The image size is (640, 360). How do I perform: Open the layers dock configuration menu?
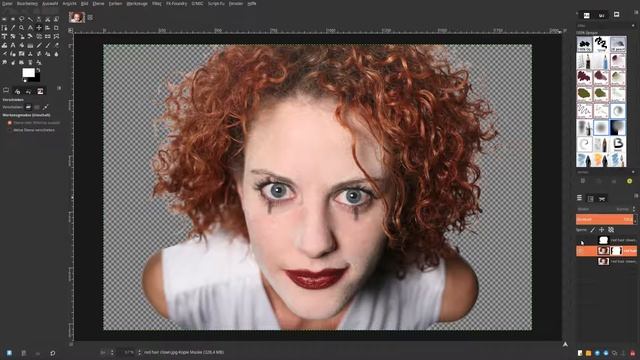click(x=636, y=196)
